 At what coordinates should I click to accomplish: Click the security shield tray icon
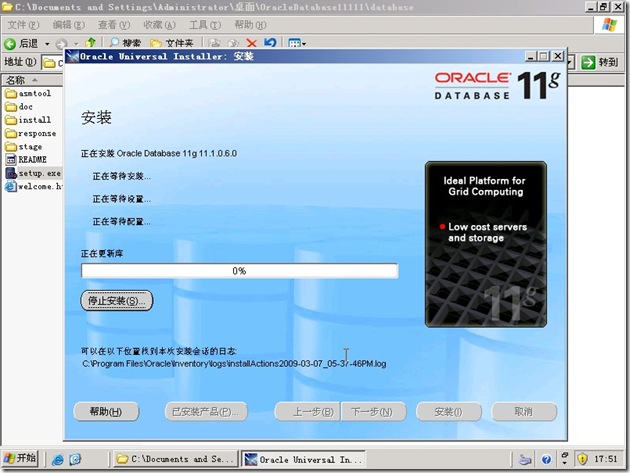tap(582, 459)
